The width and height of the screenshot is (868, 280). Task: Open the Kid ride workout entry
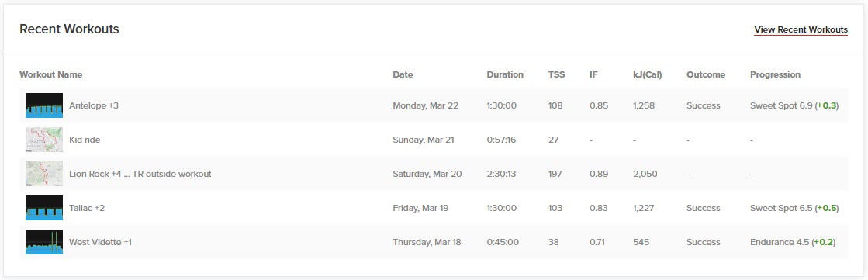pos(85,140)
